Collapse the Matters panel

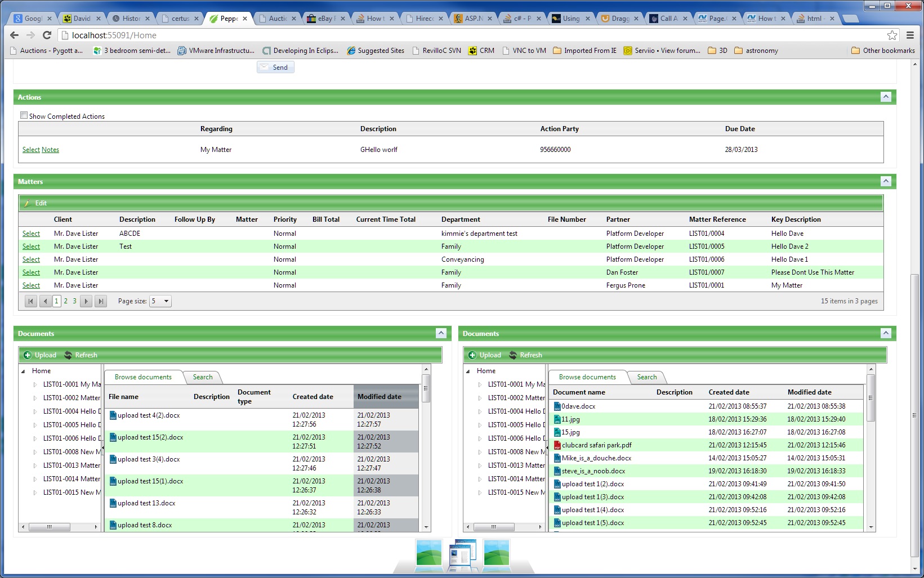coord(886,181)
